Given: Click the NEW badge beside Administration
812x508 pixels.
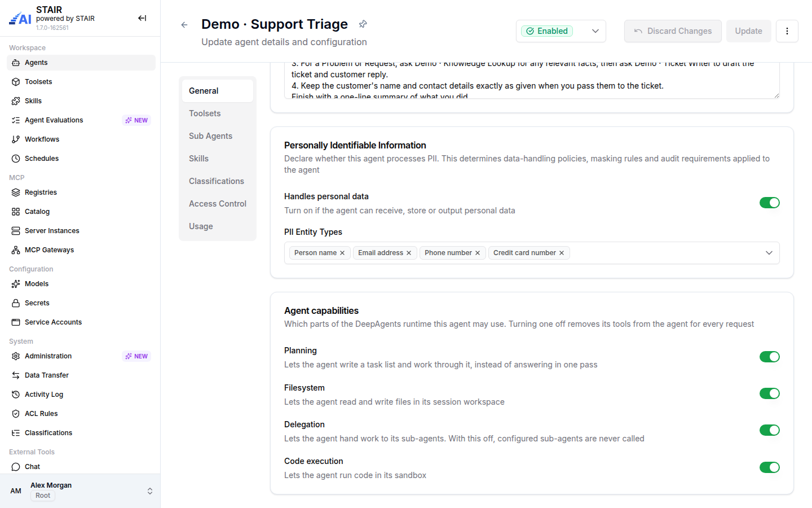Looking at the screenshot, I should point(136,356).
